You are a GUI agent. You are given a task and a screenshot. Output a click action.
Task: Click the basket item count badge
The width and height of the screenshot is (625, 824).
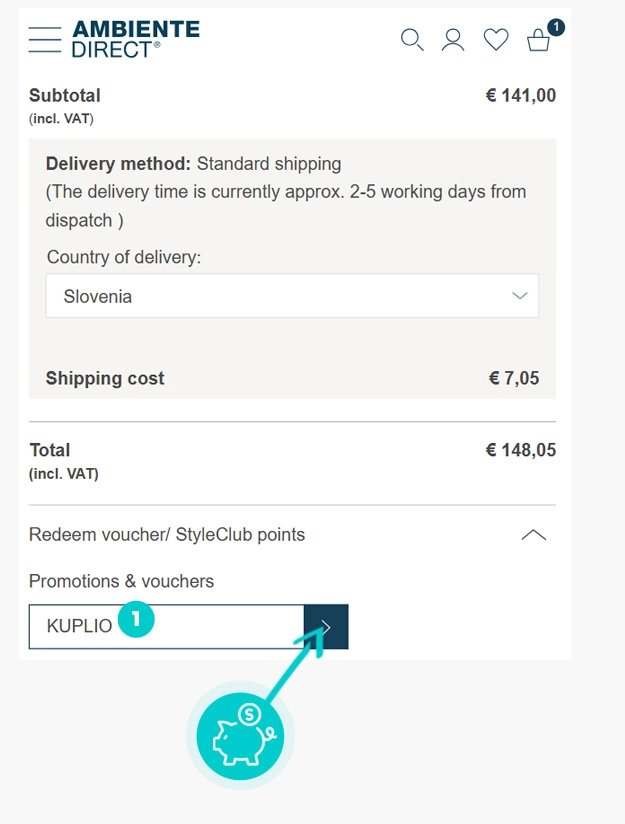(556, 27)
